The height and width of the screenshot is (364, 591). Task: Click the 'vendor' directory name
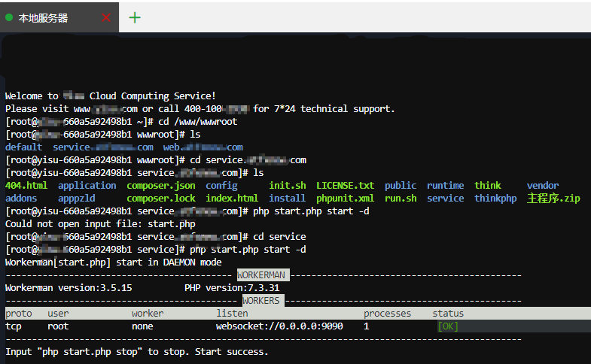pyautogui.click(x=543, y=186)
